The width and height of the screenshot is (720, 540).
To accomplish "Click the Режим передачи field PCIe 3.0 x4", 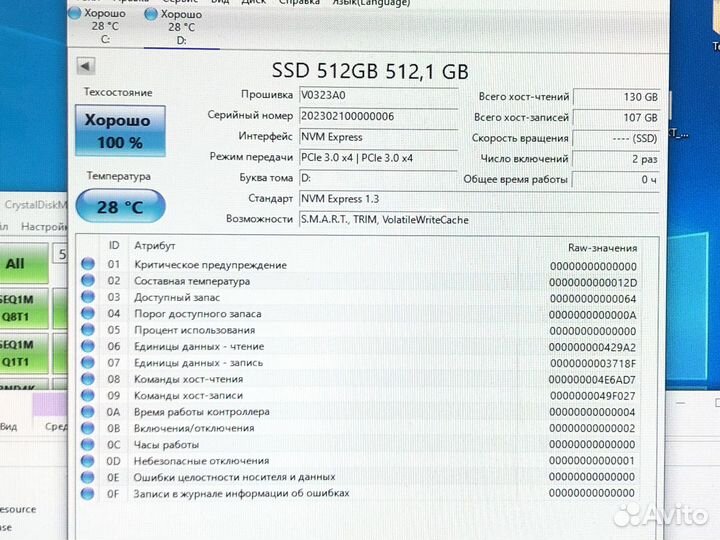I will click(x=378, y=158).
